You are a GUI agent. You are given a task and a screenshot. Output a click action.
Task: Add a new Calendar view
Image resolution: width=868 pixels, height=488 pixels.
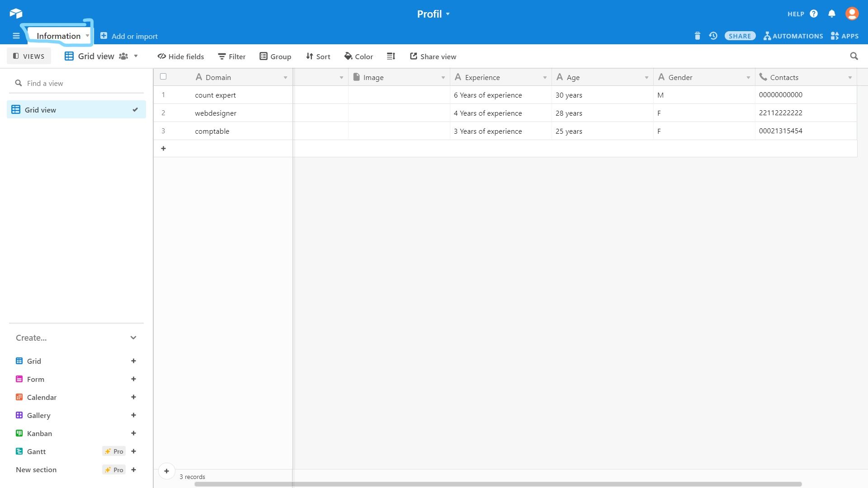[x=133, y=397]
